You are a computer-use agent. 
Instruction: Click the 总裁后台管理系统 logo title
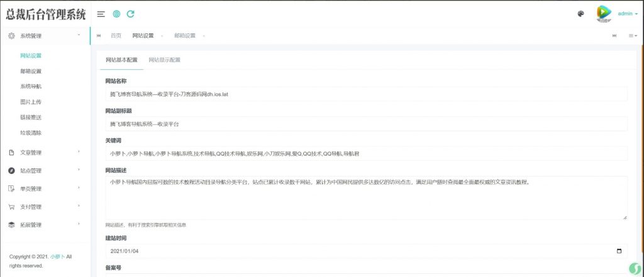tap(45, 14)
